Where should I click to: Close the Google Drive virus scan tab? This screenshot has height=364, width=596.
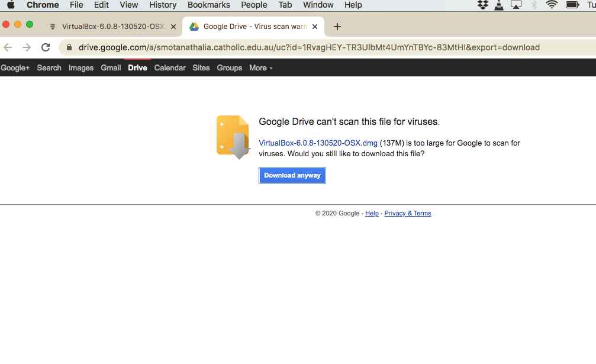315,27
